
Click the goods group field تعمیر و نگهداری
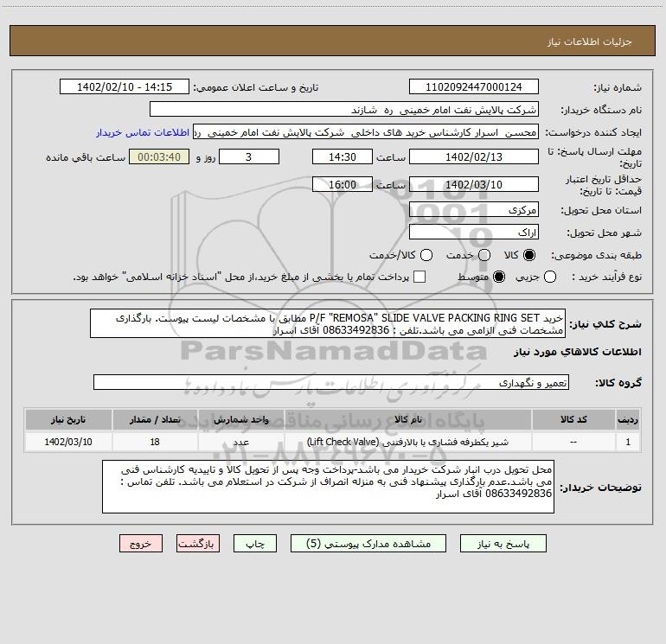tap(331, 382)
